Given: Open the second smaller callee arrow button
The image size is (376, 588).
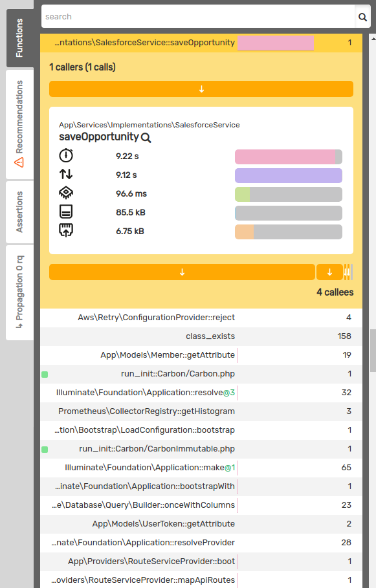Looking at the screenshot, I should pyautogui.click(x=329, y=272).
